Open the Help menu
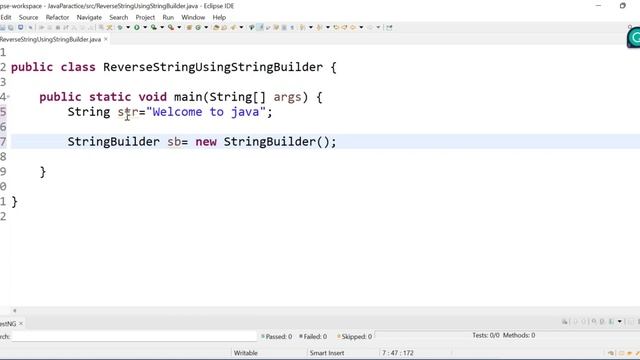The image size is (640, 360). coord(219,17)
